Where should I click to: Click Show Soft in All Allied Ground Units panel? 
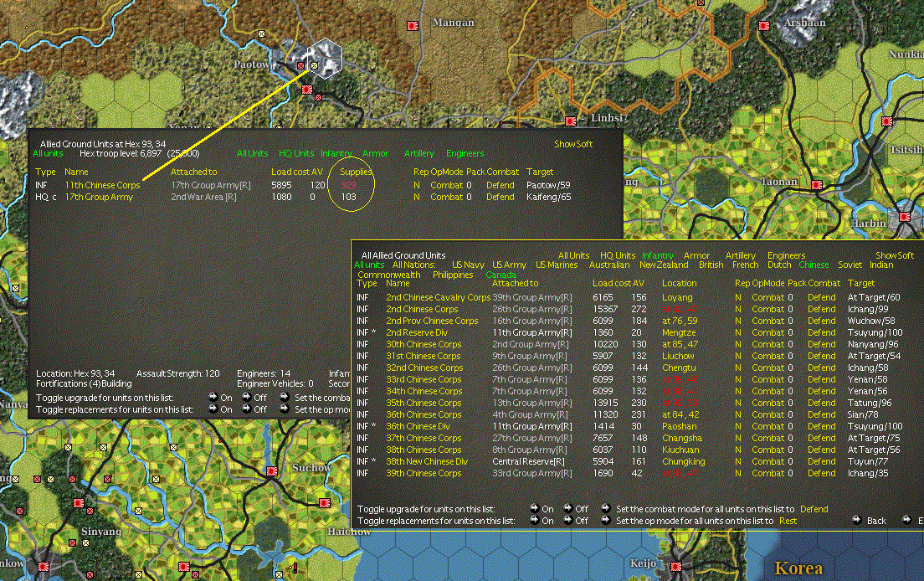click(895, 255)
